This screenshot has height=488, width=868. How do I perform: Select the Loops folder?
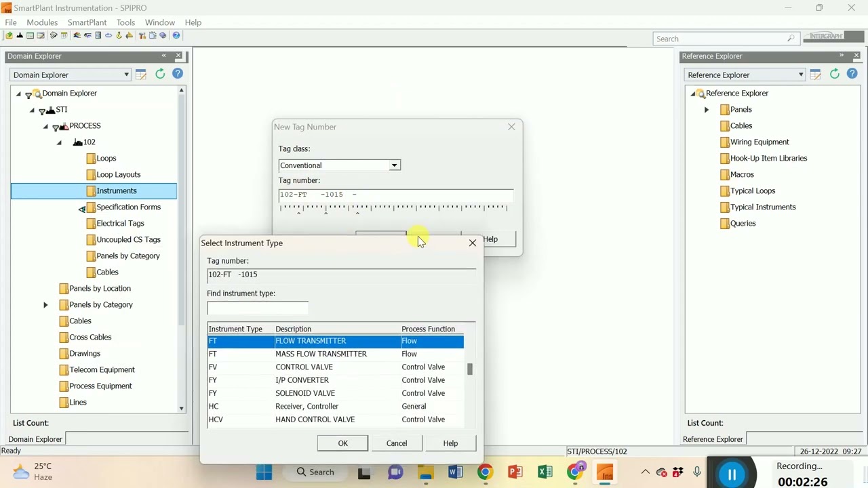(x=106, y=159)
